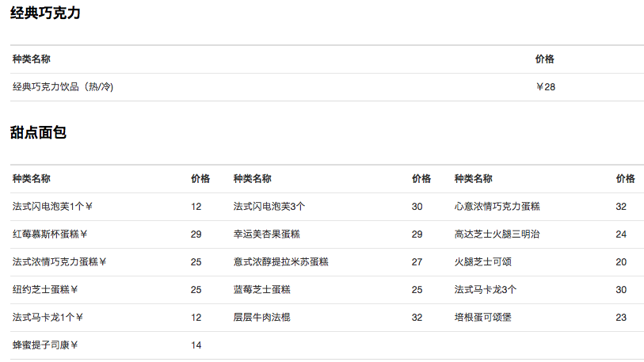644x362 pixels.
Task: Select the 高达芝士火腿三明治 item
Action: coord(497,234)
